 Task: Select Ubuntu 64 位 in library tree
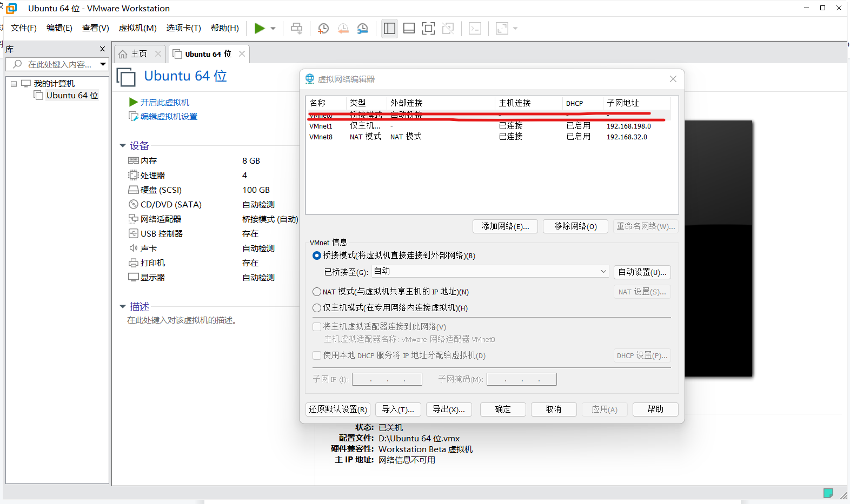point(72,95)
